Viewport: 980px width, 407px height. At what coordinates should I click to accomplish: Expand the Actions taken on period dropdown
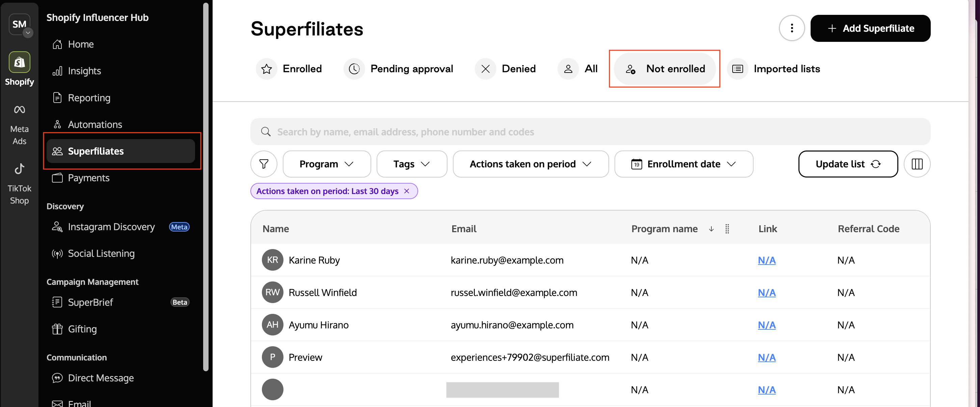click(x=531, y=164)
